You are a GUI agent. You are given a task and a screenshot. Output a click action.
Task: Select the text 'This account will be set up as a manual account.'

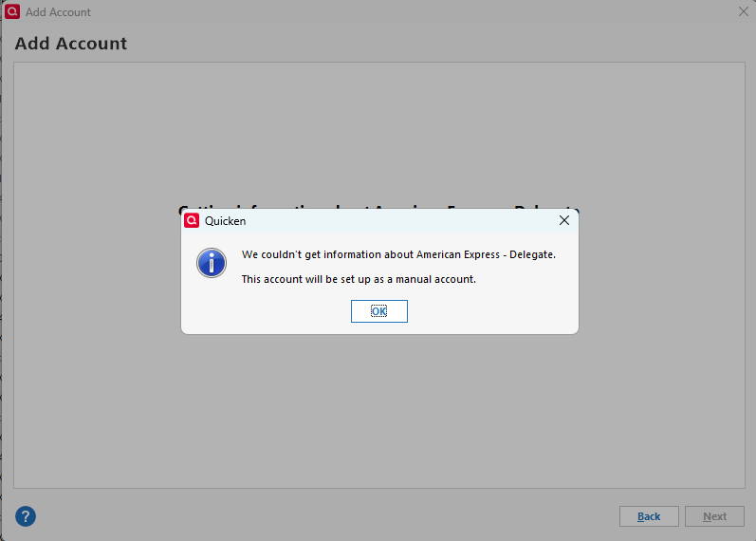[359, 279]
